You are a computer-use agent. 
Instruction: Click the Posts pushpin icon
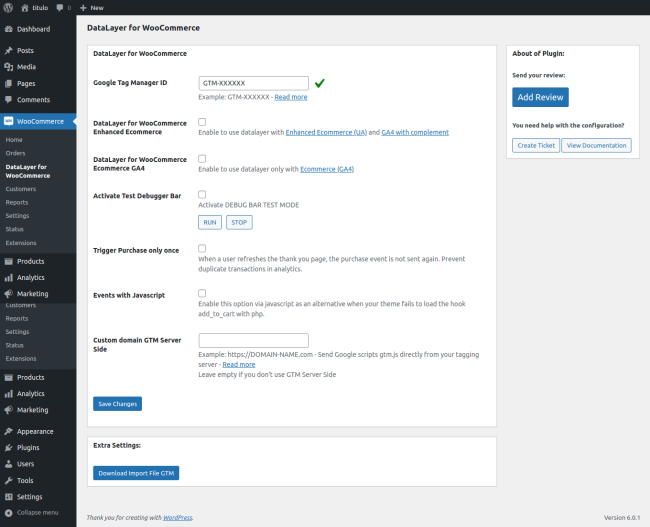[x=9, y=51]
